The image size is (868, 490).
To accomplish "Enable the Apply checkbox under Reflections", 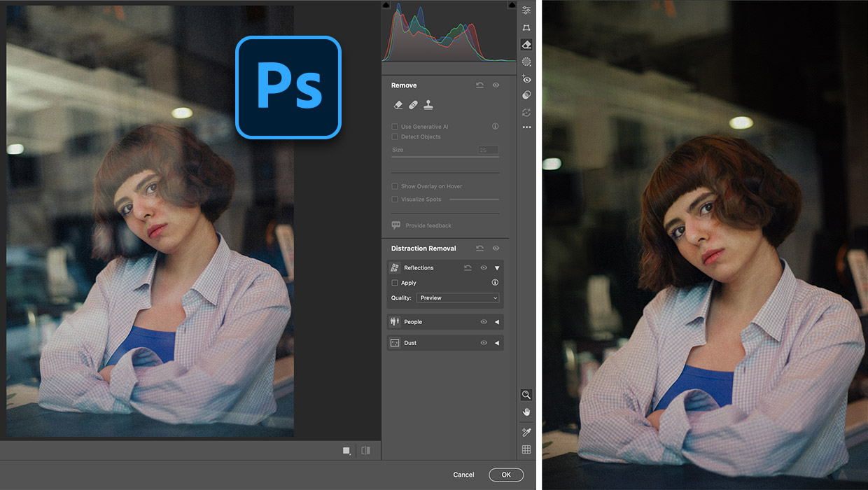I will click(x=395, y=283).
